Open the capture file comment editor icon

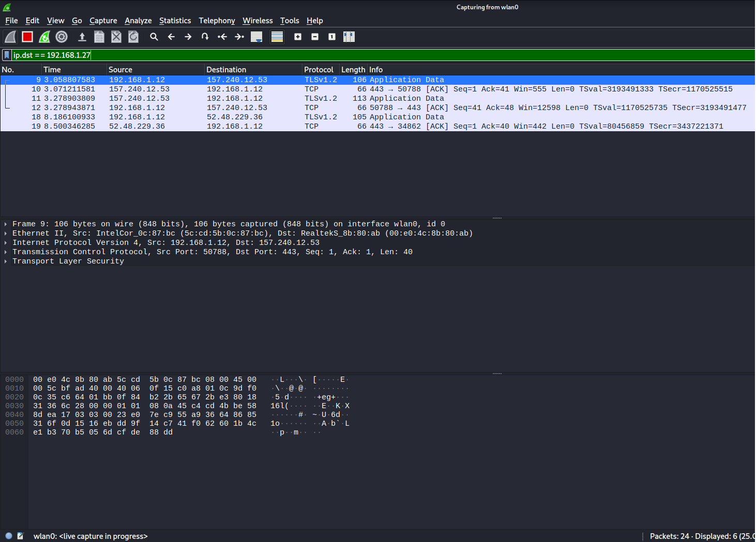tap(20, 536)
